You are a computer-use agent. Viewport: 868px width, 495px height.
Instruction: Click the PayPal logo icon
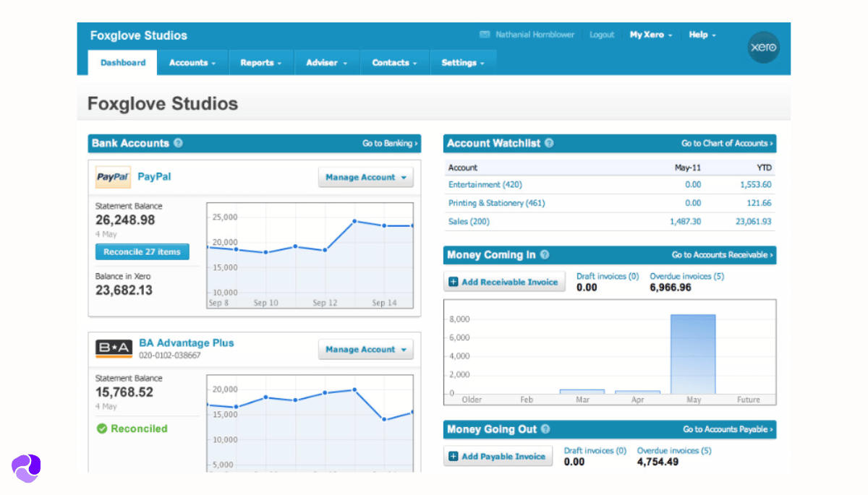click(113, 177)
